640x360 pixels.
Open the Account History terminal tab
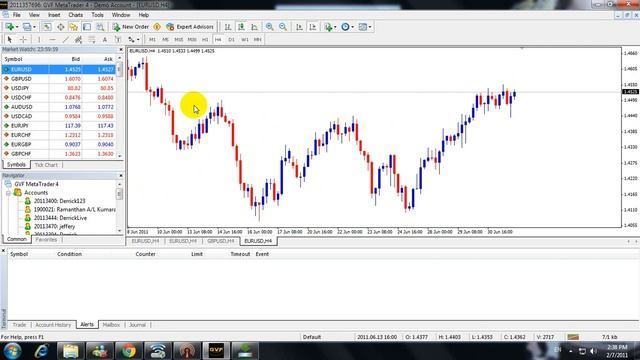(x=53, y=325)
